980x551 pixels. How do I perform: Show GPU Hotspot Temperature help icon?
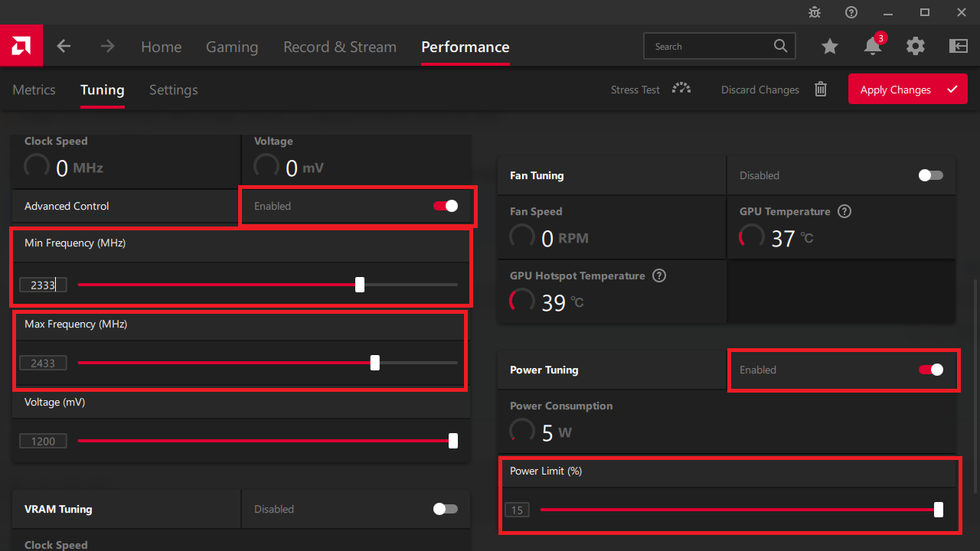659,275
